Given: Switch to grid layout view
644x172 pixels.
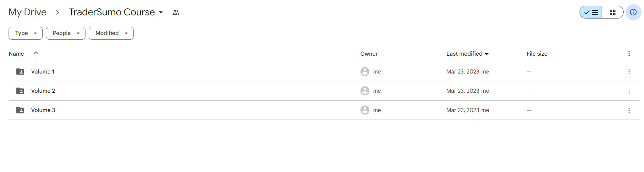Looking at the screenshot, I should point(612,12).
